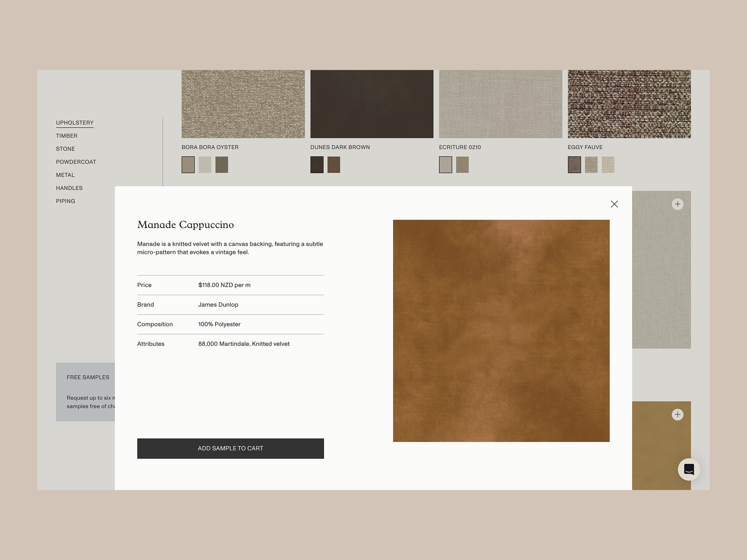Click the 'EGGY FAUVE' label
This screenshot has width=747, height=560.
pyautogui.click(x=585, y=147)
